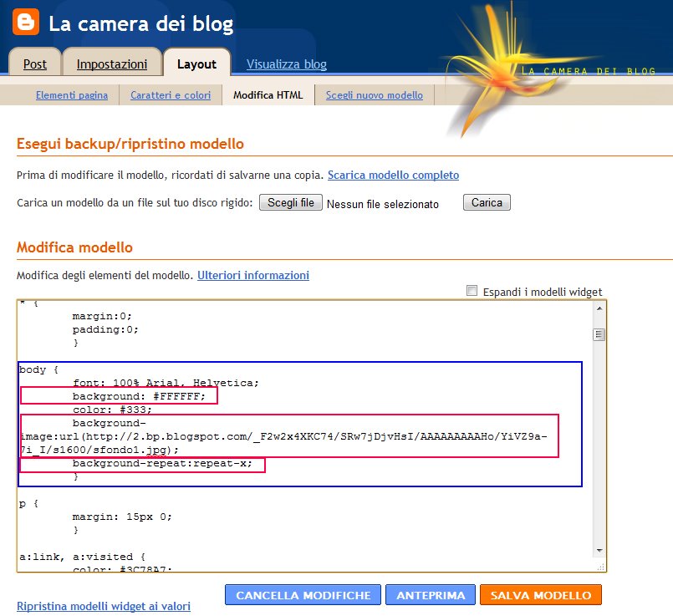Select the Layout tab
The height and width of the screenshot is (616, 673).
point(196,64)
